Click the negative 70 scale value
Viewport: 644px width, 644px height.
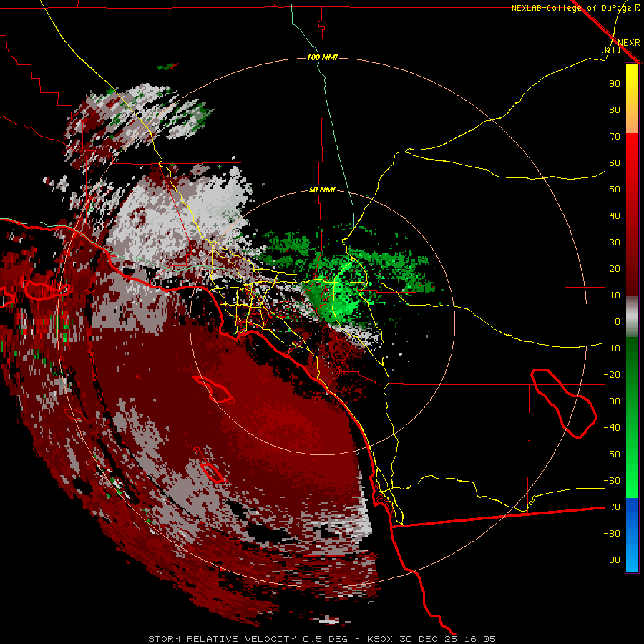612,507
